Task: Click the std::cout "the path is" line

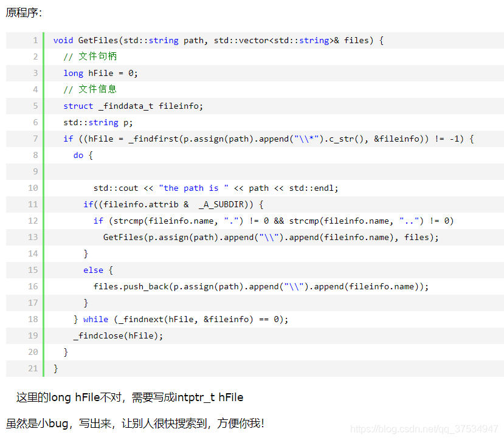Action: click(216, 188)
